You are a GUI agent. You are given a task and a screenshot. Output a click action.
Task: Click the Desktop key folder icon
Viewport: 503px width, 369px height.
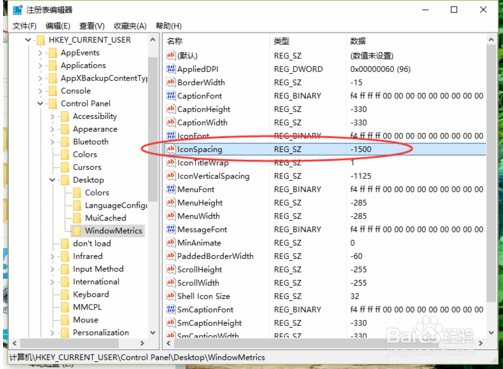pyautogui.click(x=65, y=180)
